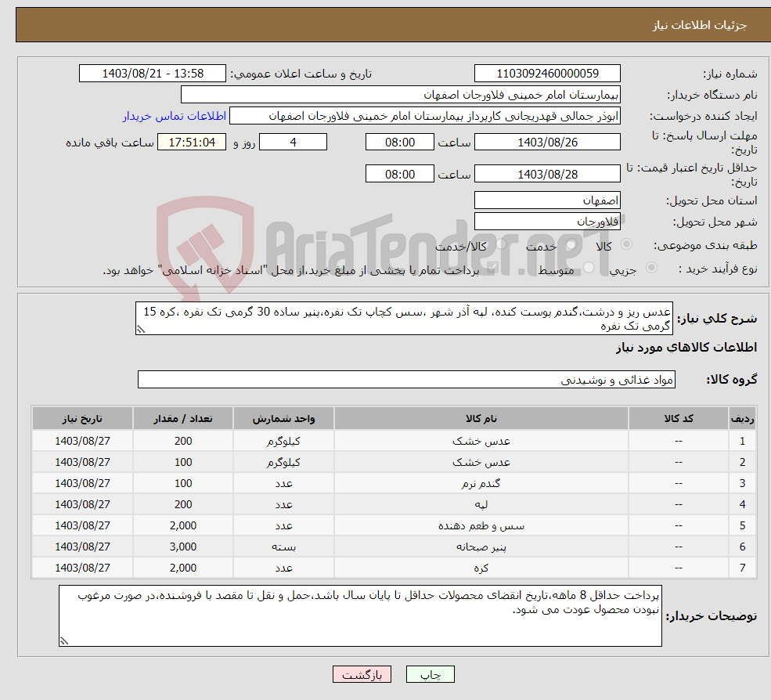Screen dimensions: 771x700
Task: Click عدس خشک in row 1
Action: pyautogui.click(x=481, y=442)
